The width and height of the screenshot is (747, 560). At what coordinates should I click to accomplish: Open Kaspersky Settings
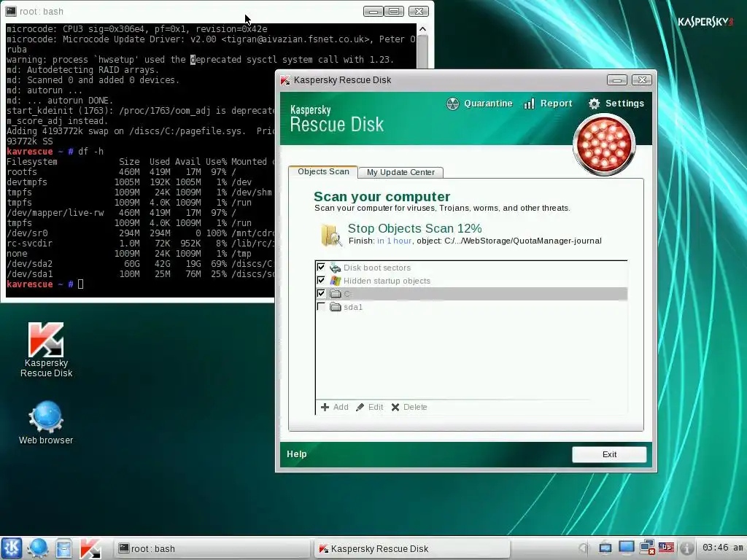(x=616, y=104)
